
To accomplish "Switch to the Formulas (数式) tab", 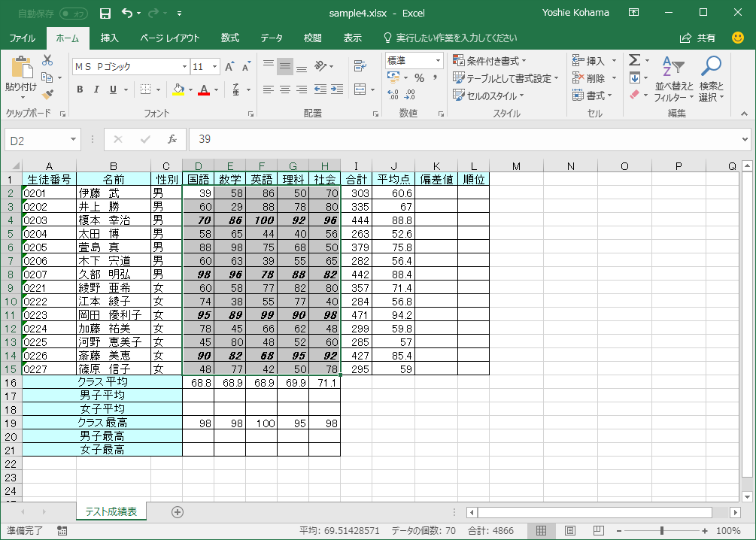I will pyautogui.click(x=230, y=38).
